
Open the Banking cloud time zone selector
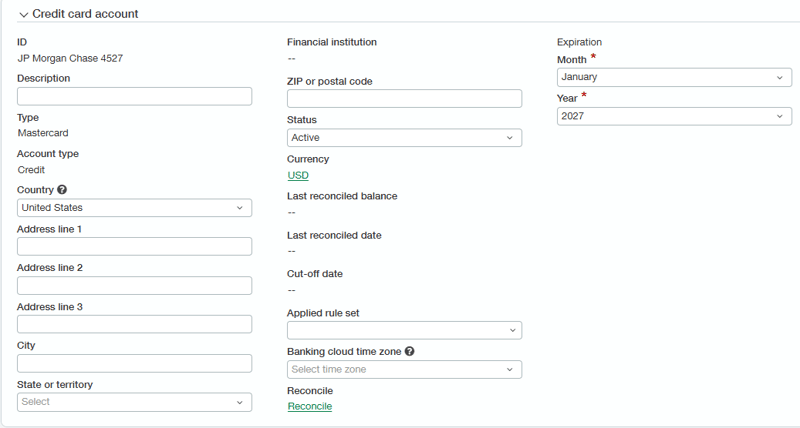pos(404,370)
